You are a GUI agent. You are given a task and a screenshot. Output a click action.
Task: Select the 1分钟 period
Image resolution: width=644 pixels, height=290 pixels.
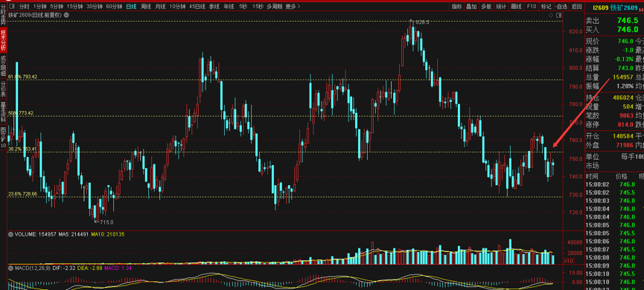click(40, 7)
